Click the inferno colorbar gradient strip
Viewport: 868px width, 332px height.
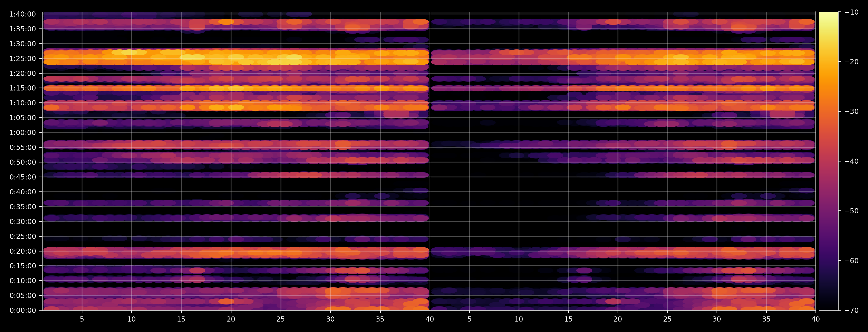(x=829, y=161)
